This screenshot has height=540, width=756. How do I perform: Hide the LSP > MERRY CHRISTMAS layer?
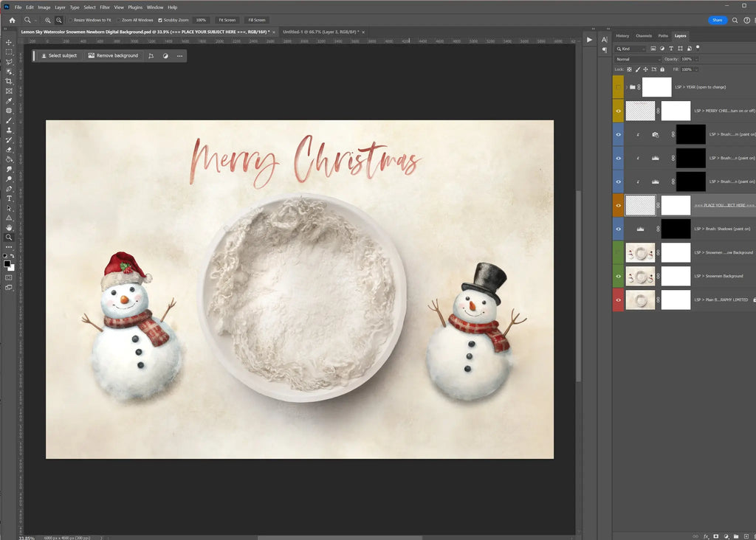point(619,111)
